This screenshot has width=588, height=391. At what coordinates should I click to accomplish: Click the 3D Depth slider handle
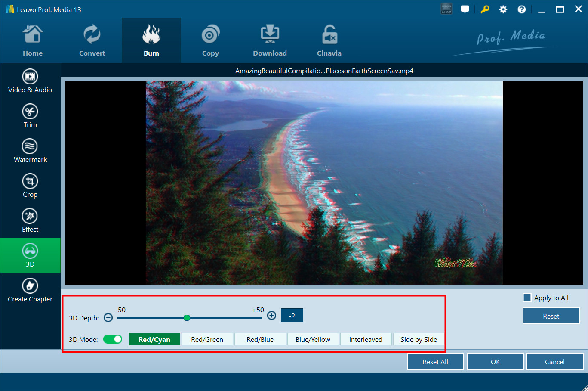(187, 318)
